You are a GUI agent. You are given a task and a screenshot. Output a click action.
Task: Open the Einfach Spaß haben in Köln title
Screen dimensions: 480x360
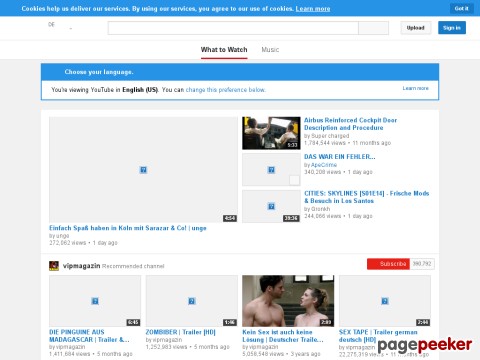pos(128,228)
